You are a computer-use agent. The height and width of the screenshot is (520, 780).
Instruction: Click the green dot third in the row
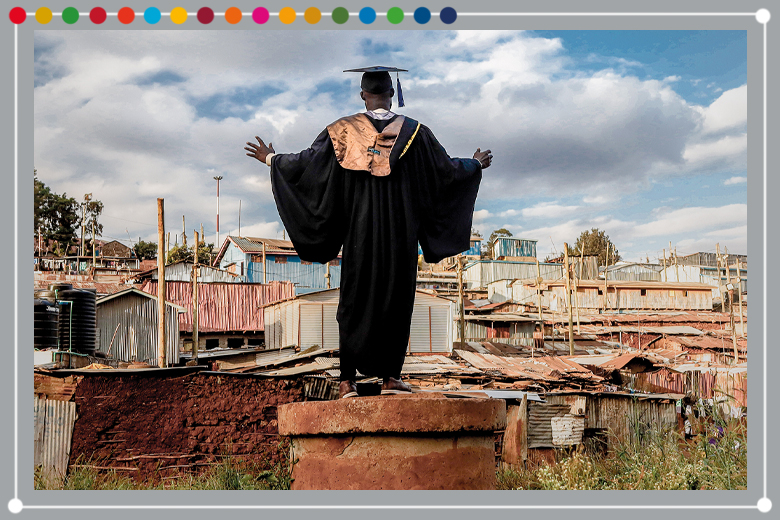point(70,15)
